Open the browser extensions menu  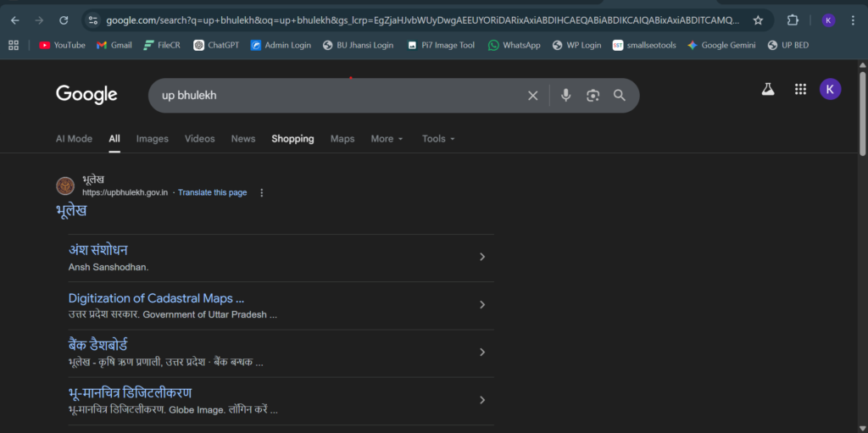793,20
